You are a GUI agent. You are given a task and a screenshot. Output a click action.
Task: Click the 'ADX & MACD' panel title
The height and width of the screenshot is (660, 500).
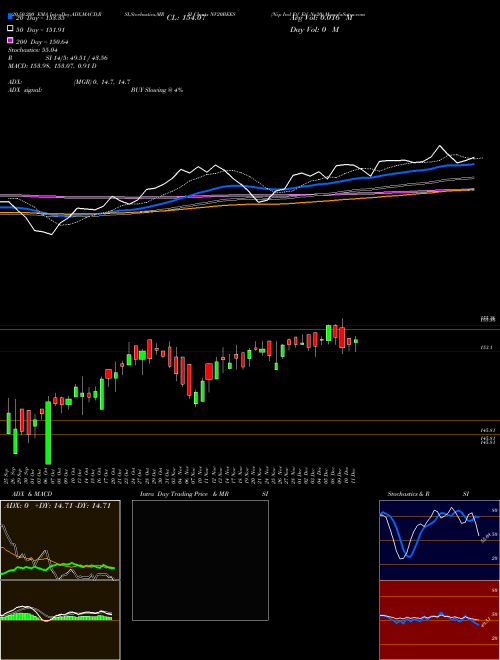click(x=32, y=494)
